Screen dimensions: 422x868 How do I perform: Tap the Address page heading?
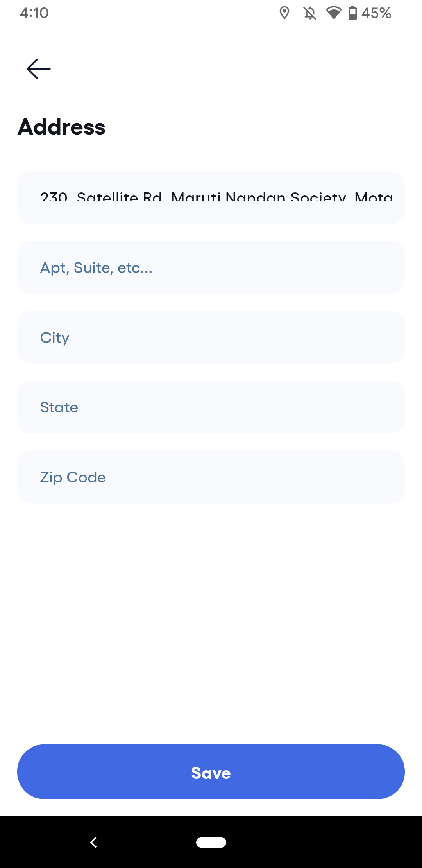pyautogui.click(x=62, y=127)
